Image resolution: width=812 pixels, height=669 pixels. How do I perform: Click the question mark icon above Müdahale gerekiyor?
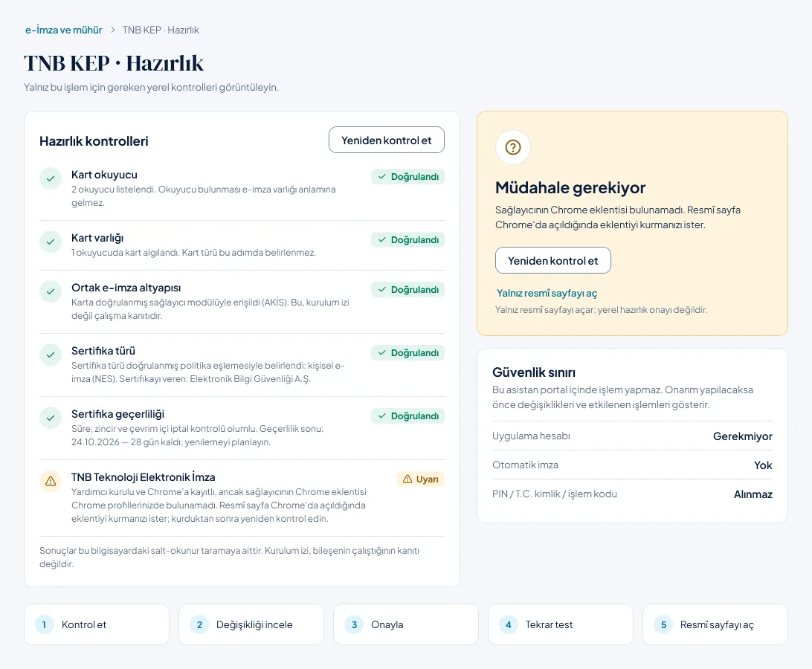click(x=512, y=147)
